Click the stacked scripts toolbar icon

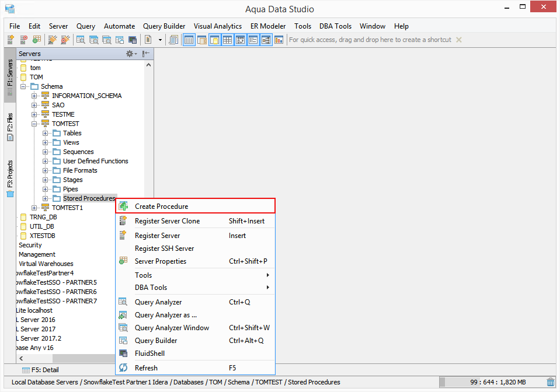(x=173, y=40)
